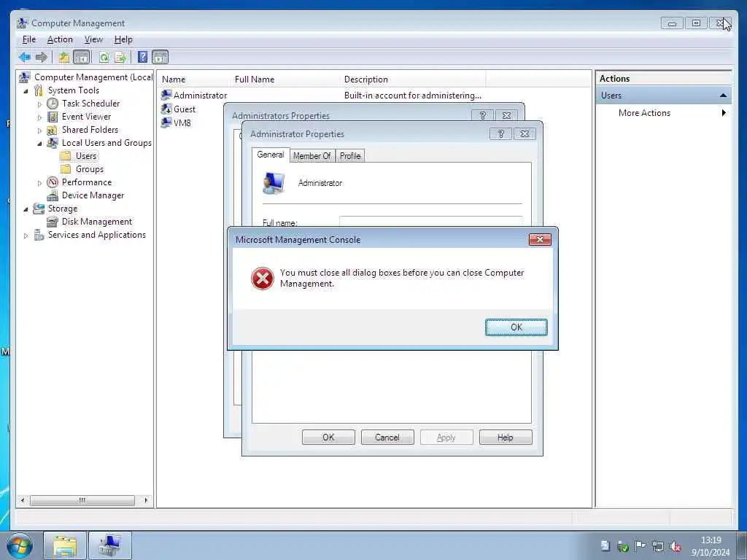This screenshot has height=560, width=747.
Task: Expand the Performance tree node
Action: pyautogui.click(x=39, y=183)
